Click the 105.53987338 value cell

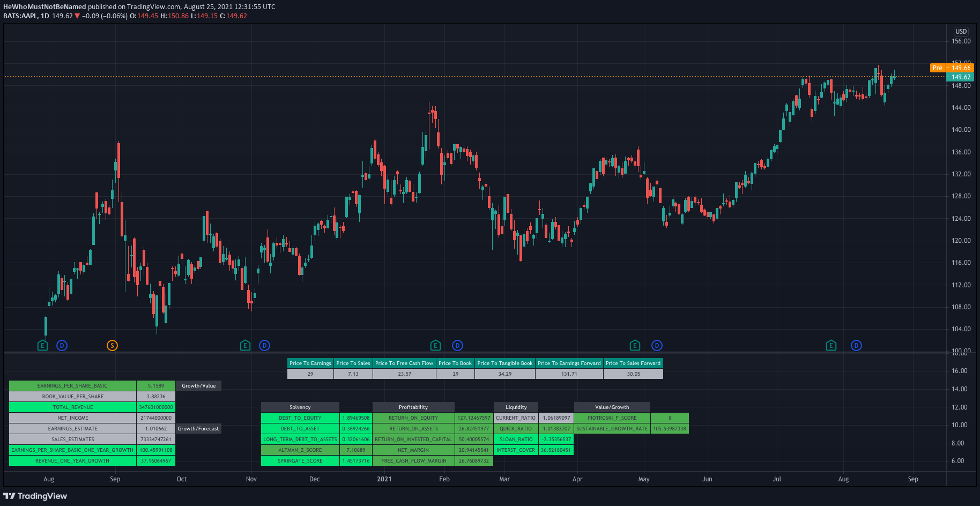pos(670,429)
